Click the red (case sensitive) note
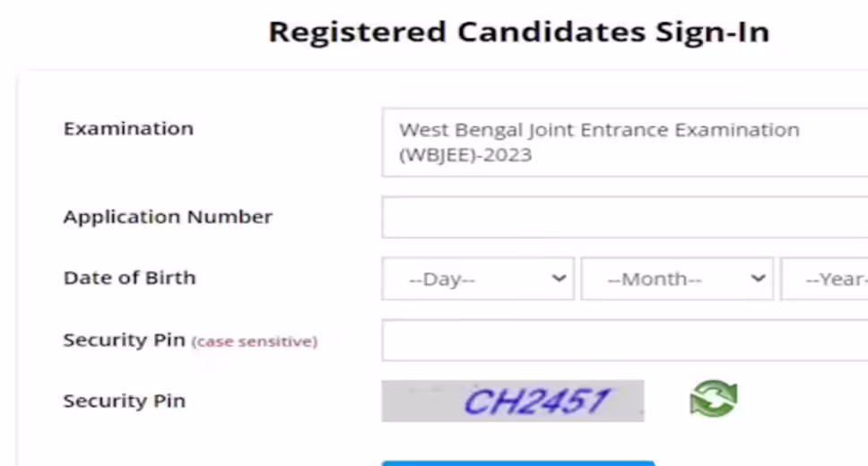 click(x=255, y=341)
